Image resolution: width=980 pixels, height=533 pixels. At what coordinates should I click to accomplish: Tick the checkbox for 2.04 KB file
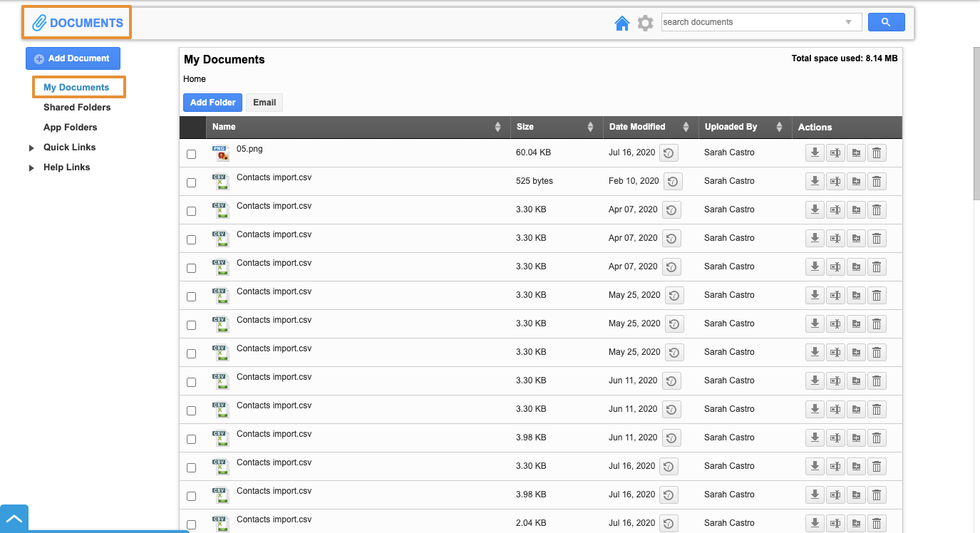point(191,524)
